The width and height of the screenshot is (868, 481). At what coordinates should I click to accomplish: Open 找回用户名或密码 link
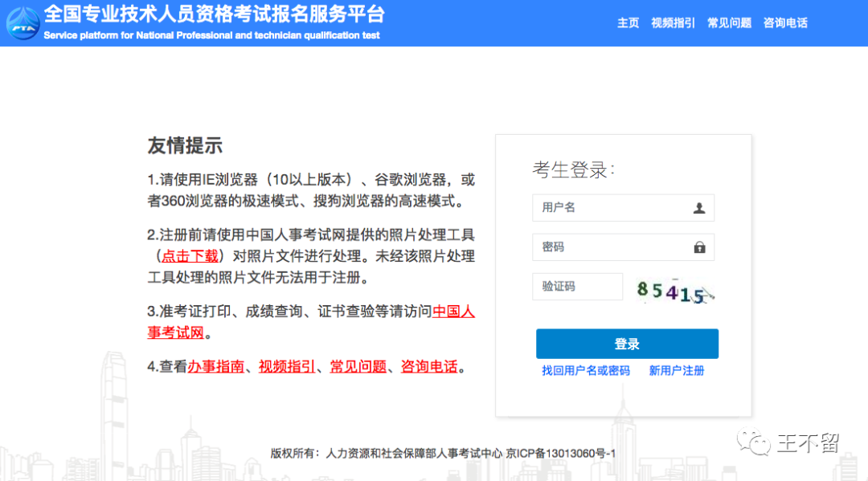point(586,371)
